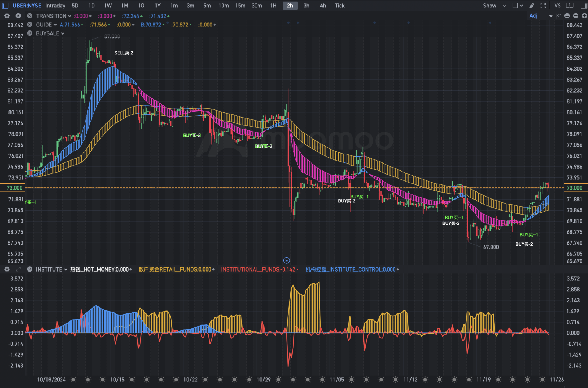The height and width of the screenshot is (388, 588).
Task: Click sun icon right of 10/15
Action: coord(132,380)
